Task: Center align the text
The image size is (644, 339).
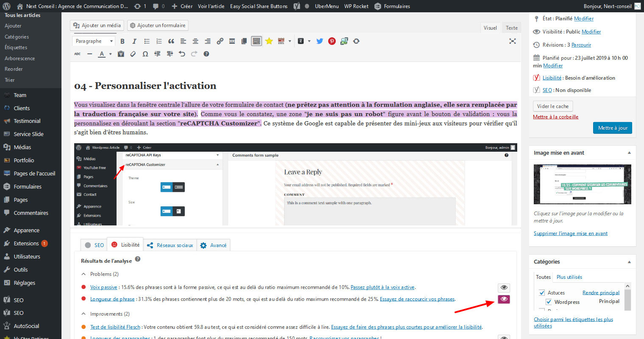Action: point(195,41)
